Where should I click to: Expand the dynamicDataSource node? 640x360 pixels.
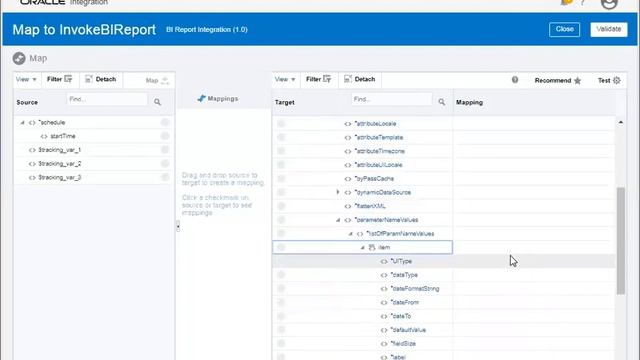338,192
